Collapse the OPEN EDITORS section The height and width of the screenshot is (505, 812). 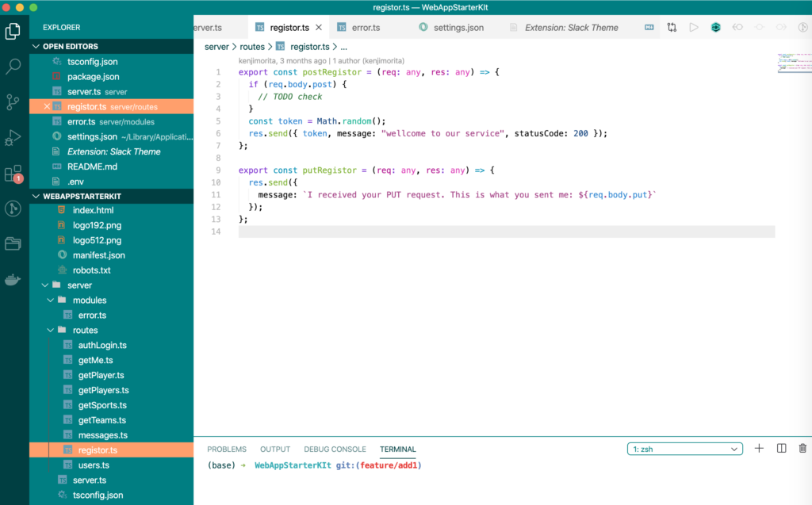[36, 46]
